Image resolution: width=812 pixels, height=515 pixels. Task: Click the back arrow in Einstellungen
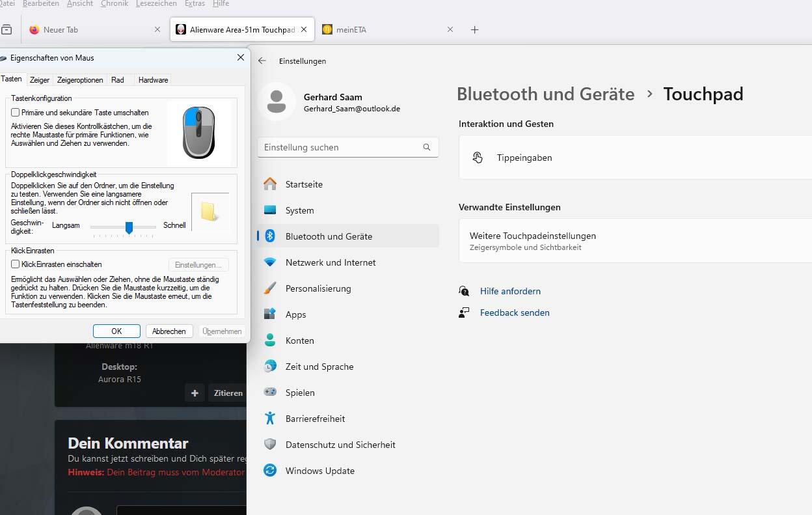coord(262,61)
